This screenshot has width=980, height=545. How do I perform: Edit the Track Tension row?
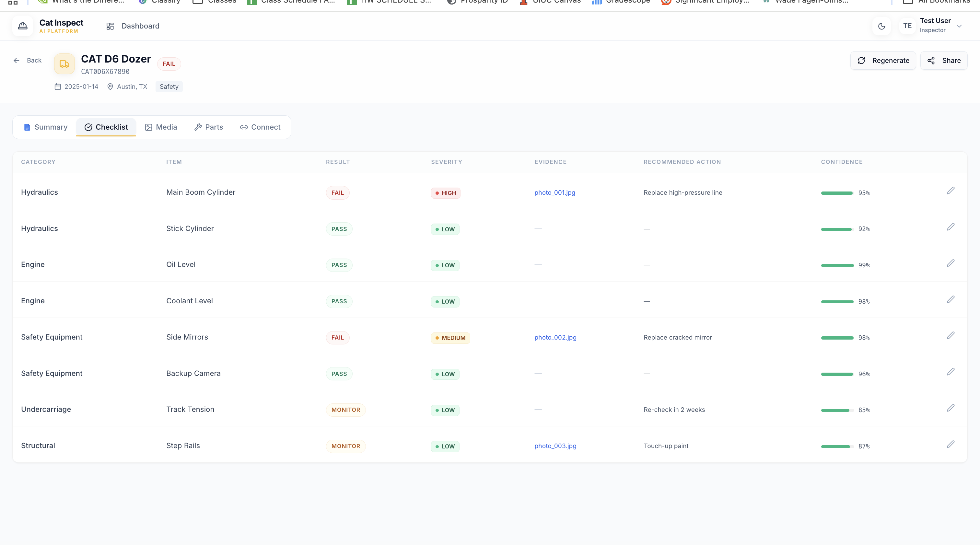pyautogui.click(x=950, y=408)
